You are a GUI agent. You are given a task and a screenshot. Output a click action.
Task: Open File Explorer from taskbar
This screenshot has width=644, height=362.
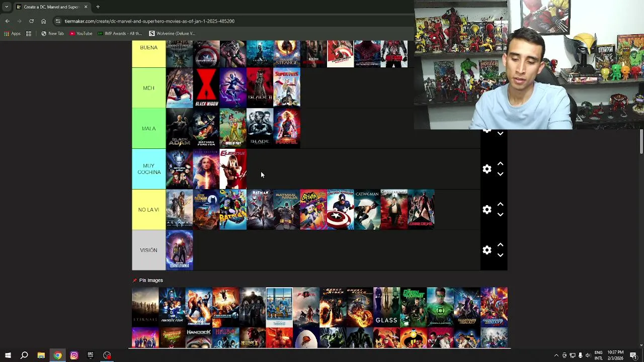click(x=41, y=355)
